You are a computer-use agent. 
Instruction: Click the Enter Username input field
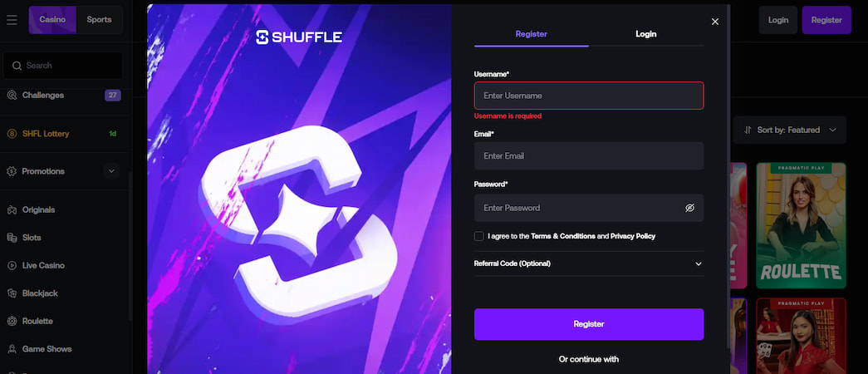(588, 96)
